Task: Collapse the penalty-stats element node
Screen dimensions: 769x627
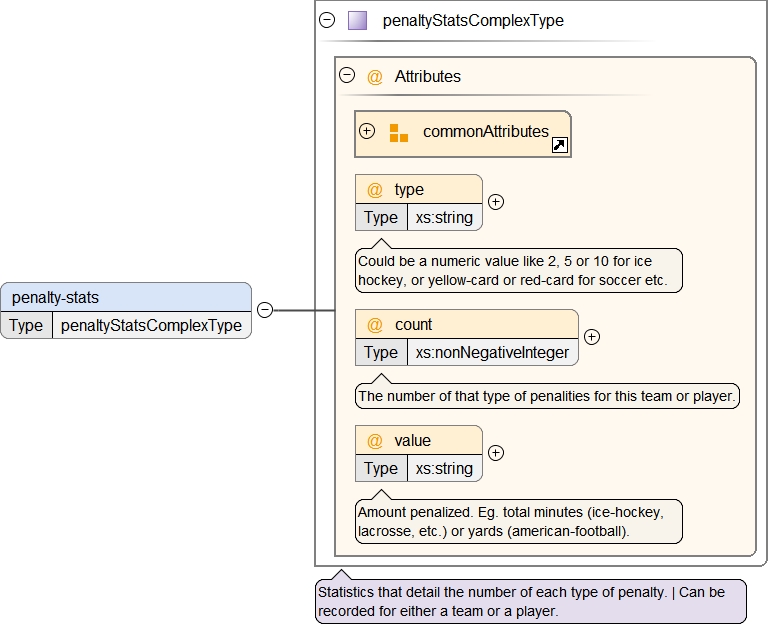Action: pyautogui.click(x=265, y=310)
